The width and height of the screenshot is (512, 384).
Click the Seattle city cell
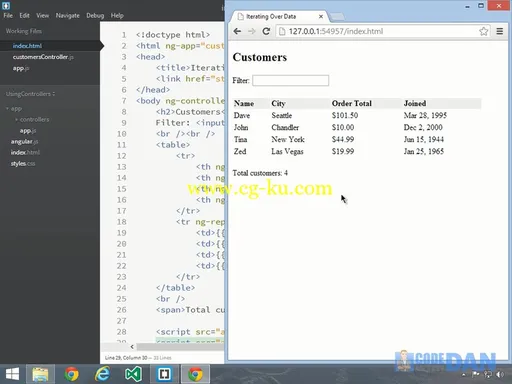282,115
